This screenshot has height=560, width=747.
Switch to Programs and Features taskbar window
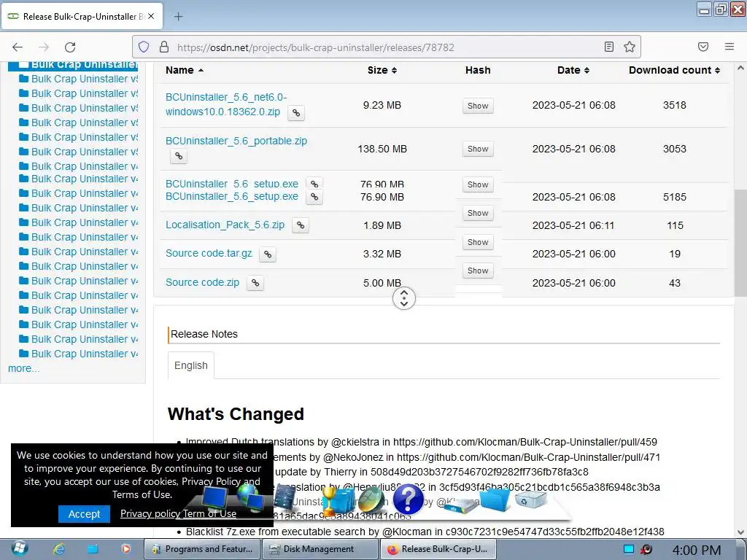click(x=202, y=549)
